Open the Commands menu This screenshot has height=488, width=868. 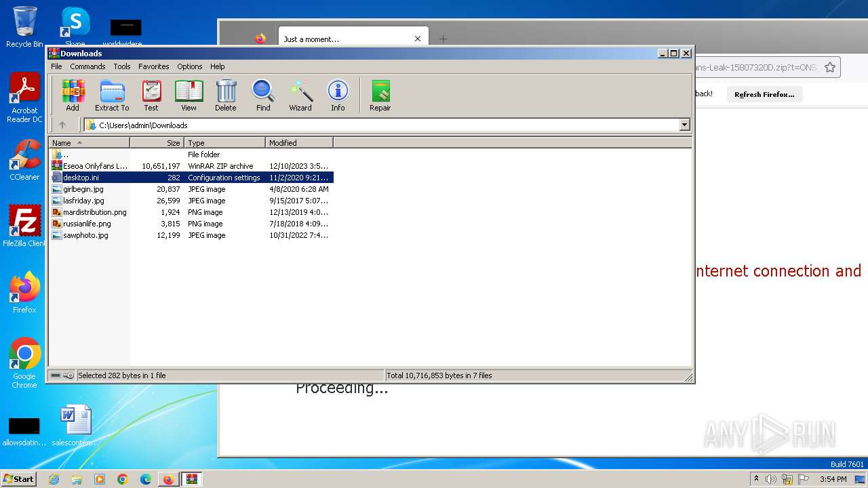87,66
